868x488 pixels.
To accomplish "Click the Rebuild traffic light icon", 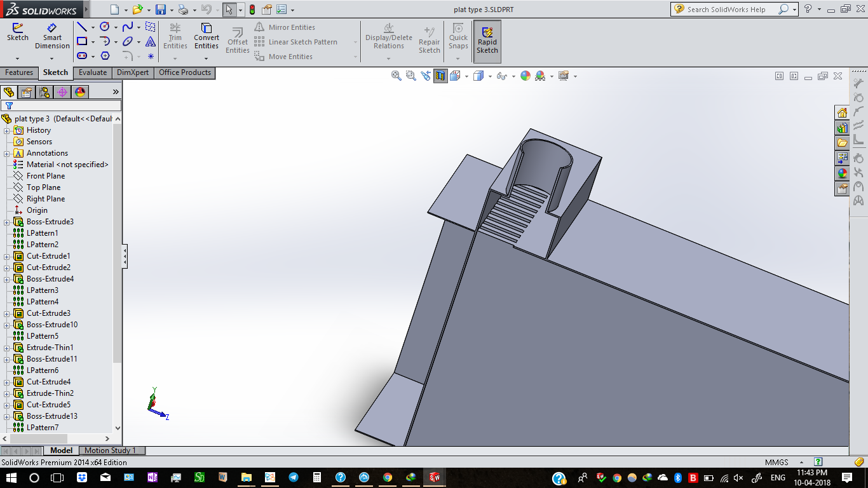I will pyautogui.click(x=252, y=10).
